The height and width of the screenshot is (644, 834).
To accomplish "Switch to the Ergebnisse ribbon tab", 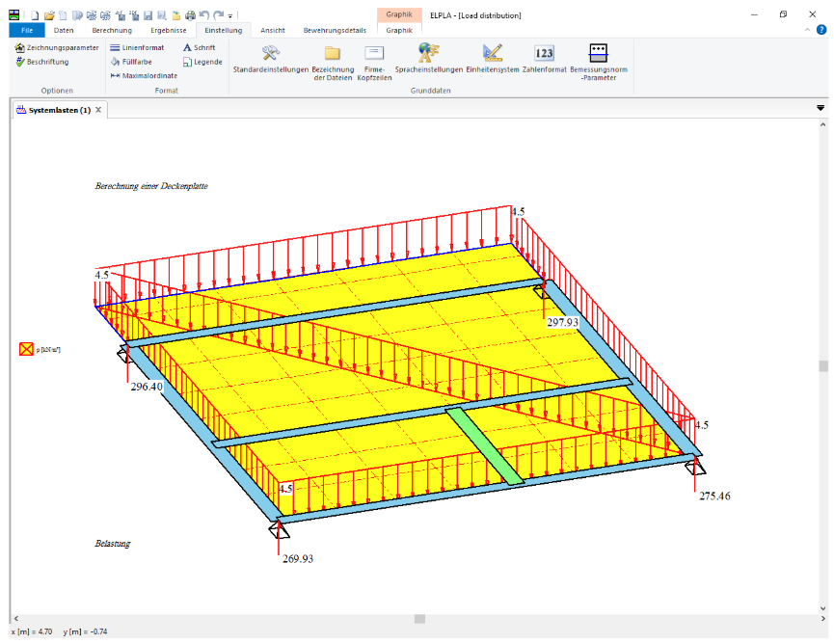I will [x=168, y=30].
